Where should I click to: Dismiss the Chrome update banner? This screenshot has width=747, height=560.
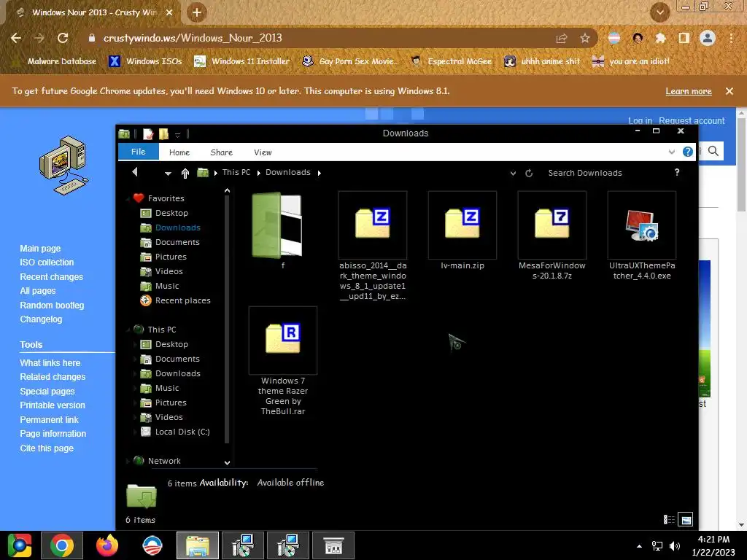pyautogui.click(x=729, y=91)
